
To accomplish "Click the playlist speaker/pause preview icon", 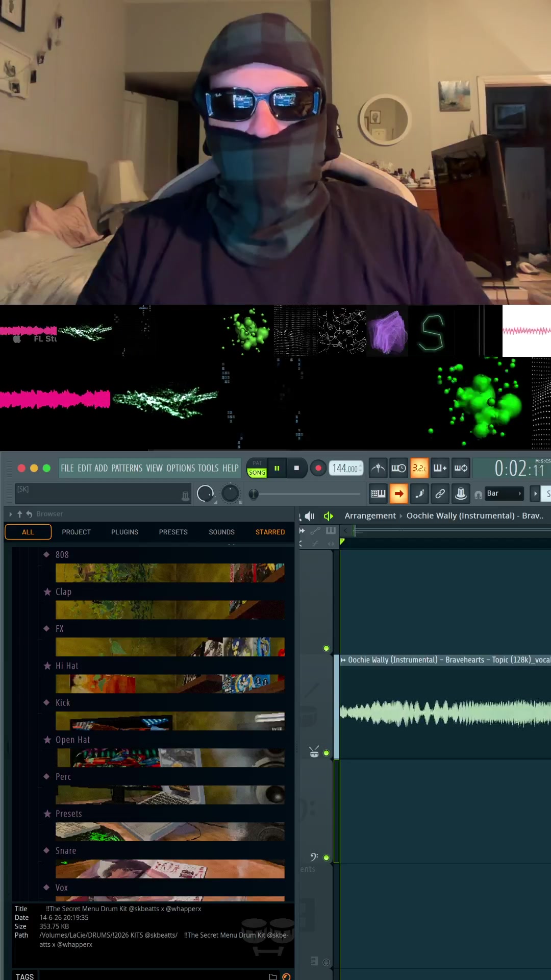I will 309,516.
